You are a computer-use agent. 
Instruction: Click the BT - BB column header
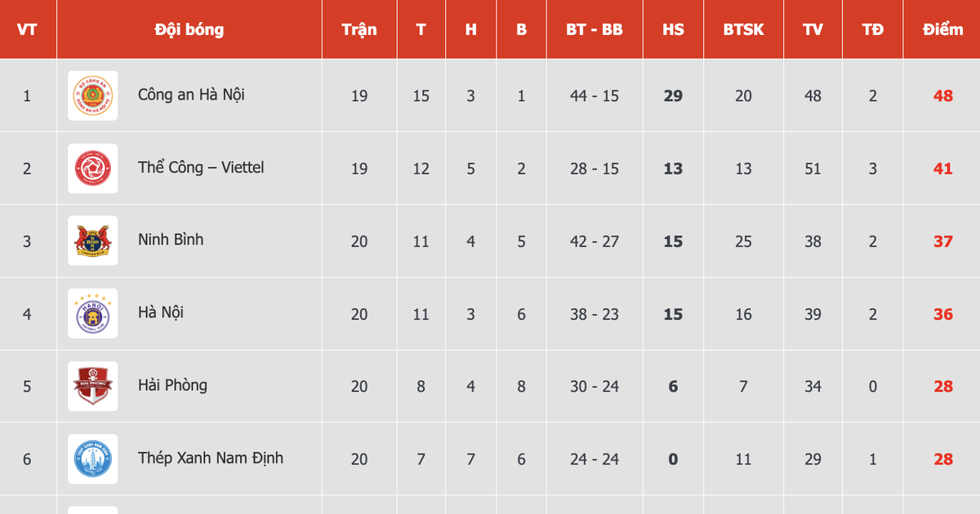[x=595, y=29]
